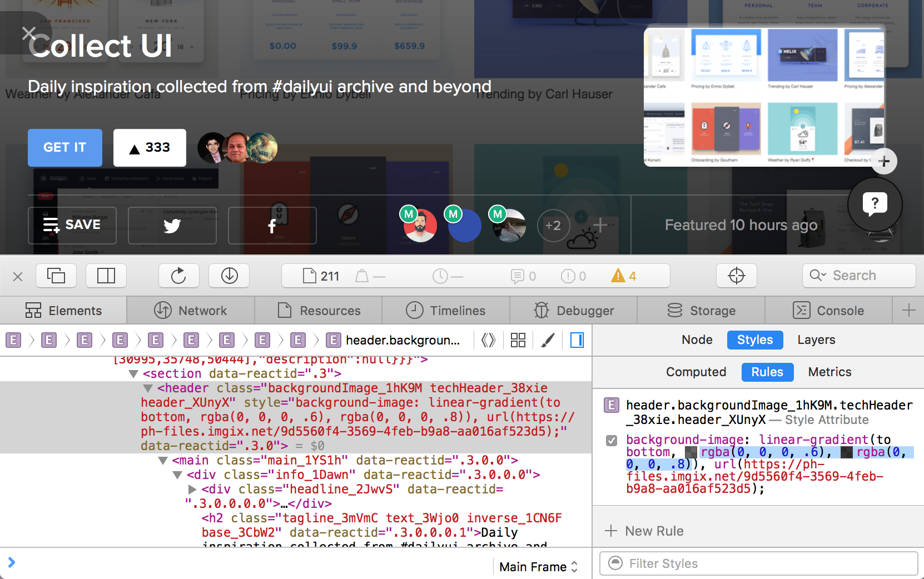Image resolution: width=924 pixels, height=579 pixels.
Task: Open the Storage tab
Action: pyautogui.click(x=701, y=311)
